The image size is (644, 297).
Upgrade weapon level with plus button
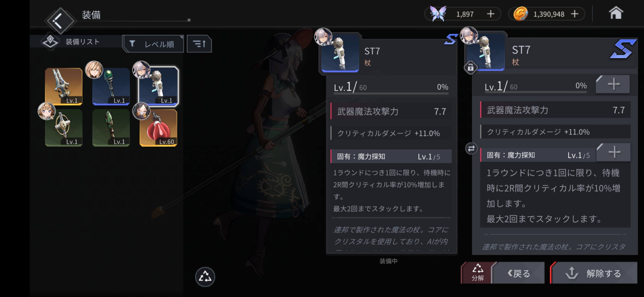pos(613,84)
